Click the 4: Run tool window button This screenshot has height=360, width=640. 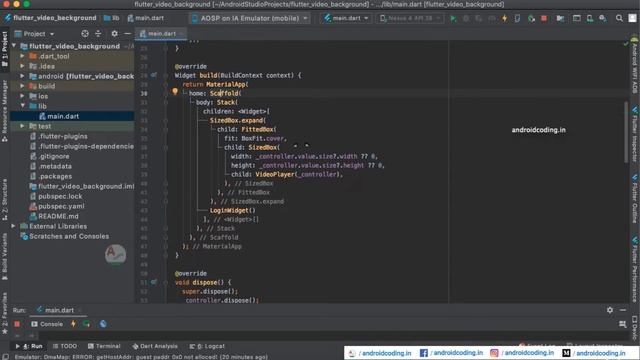[29, 346]
